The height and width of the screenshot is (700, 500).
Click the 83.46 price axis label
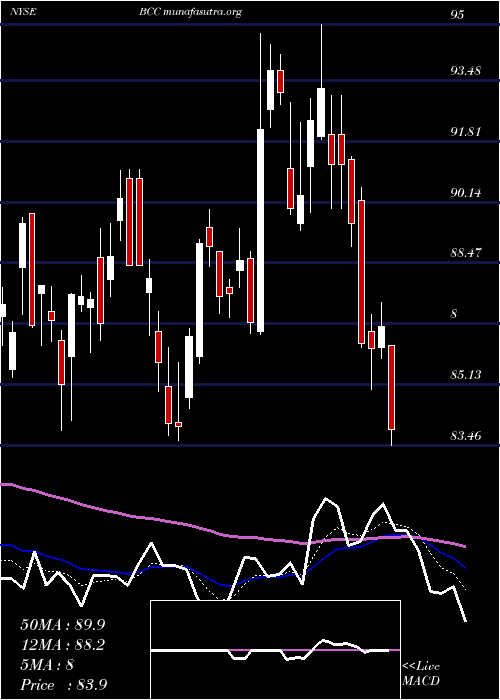pyautogui.click(x=465, y=435)
